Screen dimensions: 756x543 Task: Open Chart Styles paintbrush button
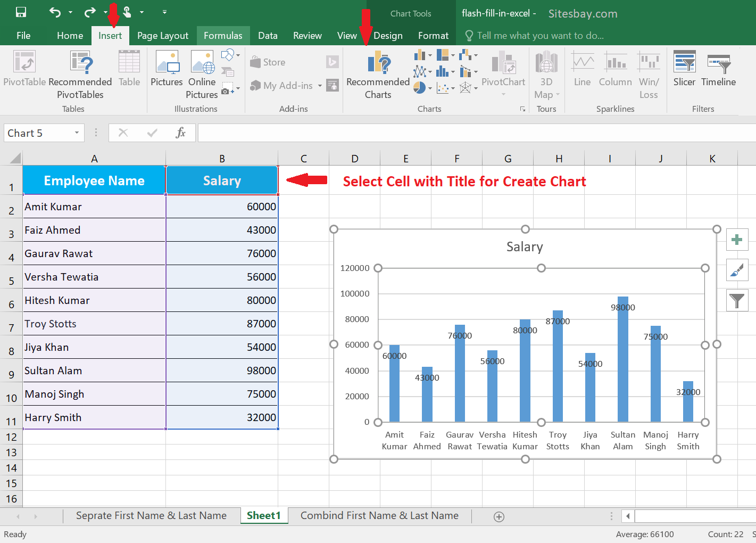pos(737,270)
